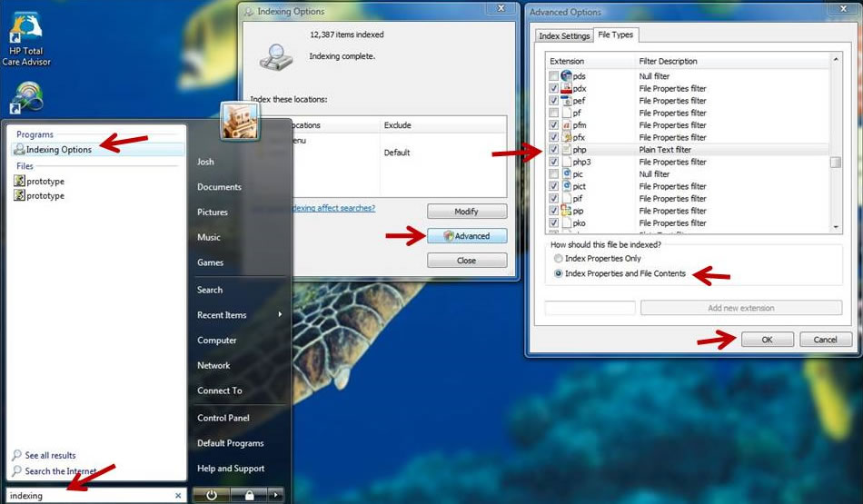Enable the pds extension checkbox
The image size is (863, 504).
[553, 76]
